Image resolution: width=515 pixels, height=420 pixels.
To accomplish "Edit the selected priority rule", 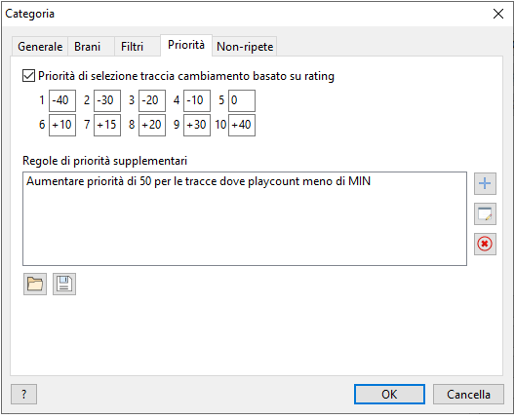I will click(485, 214).
